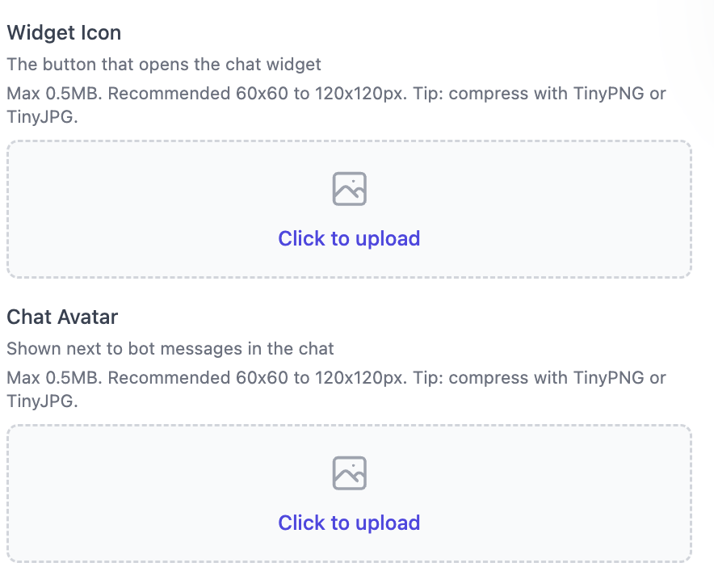This screenshot has height=588, width=714.
Task: Open the Chat Avatar upload dropzone
Action: (x=349, y=523)
